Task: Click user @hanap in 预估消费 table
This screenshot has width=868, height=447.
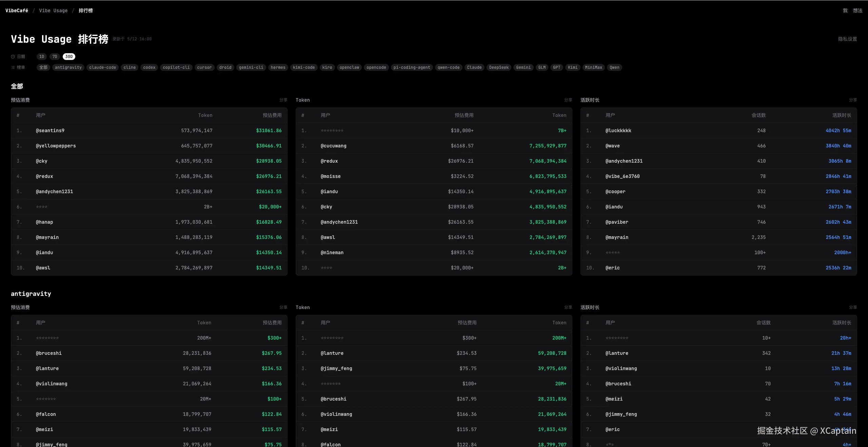Action: [44, 222]
